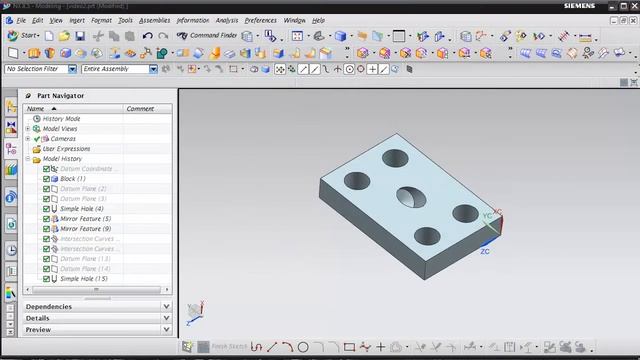The height and width of the screenshot is (360, 640).
Task: Select the Profile sketch curve tool
Action: (x=256, y=347)
